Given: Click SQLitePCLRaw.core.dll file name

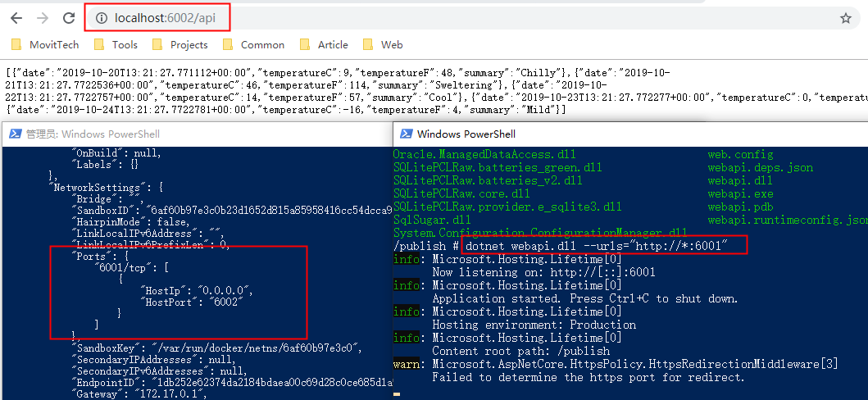Looking at the screenshot, I should [x=461, y=194].
